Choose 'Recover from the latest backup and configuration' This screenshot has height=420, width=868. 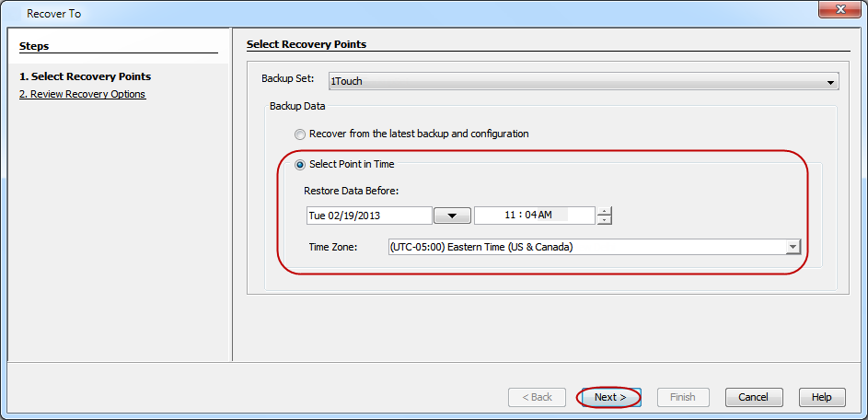click(300, 134)
